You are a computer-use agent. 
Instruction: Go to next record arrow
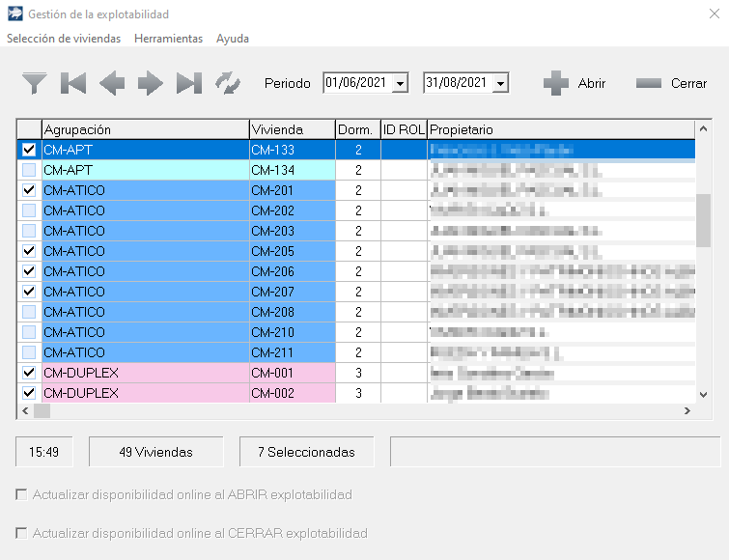point(151,83)
